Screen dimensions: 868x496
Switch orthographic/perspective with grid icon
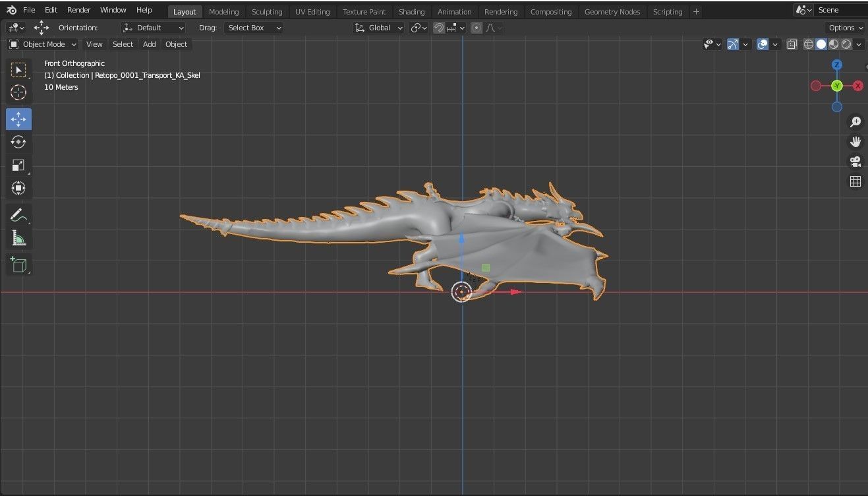click(x=855, y=181)
